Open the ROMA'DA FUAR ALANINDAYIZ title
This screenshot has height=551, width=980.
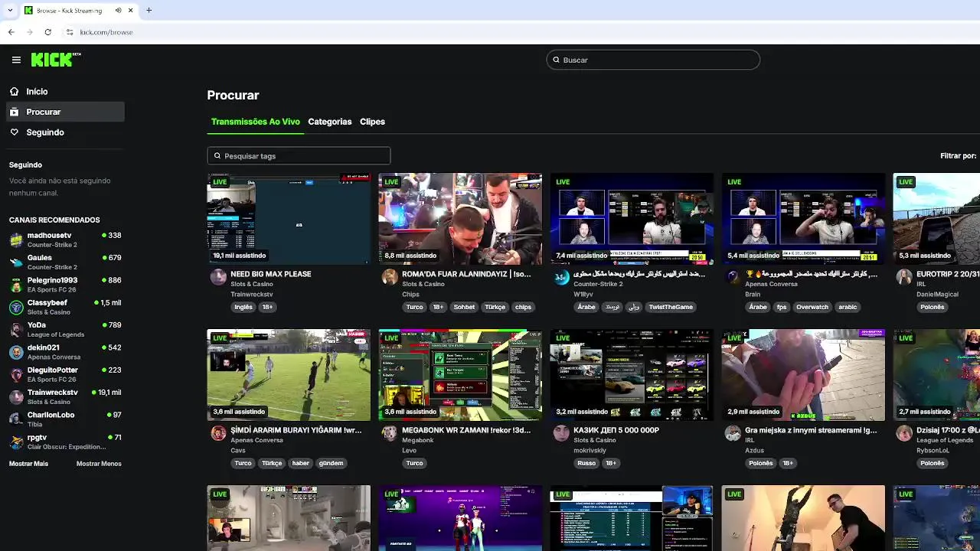pyautogui.click(x=466, y=274)
